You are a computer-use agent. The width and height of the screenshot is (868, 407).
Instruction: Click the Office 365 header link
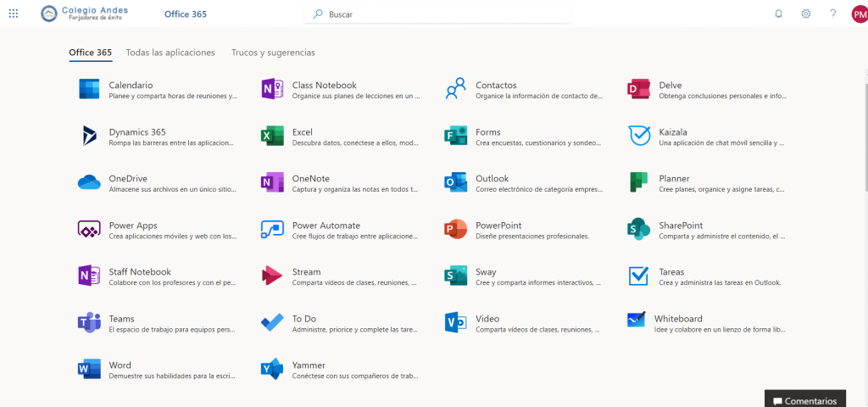(x=186, y=14)
